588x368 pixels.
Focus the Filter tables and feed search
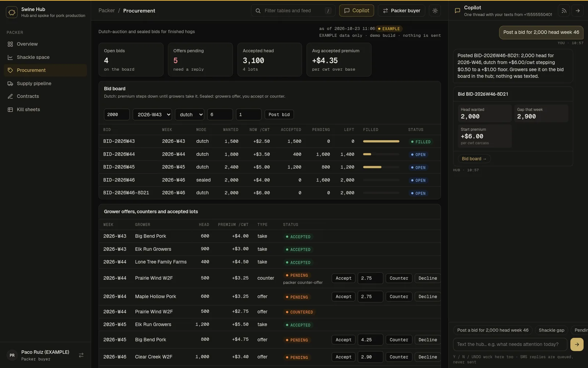pyautogui.click(x=293, y=11)
